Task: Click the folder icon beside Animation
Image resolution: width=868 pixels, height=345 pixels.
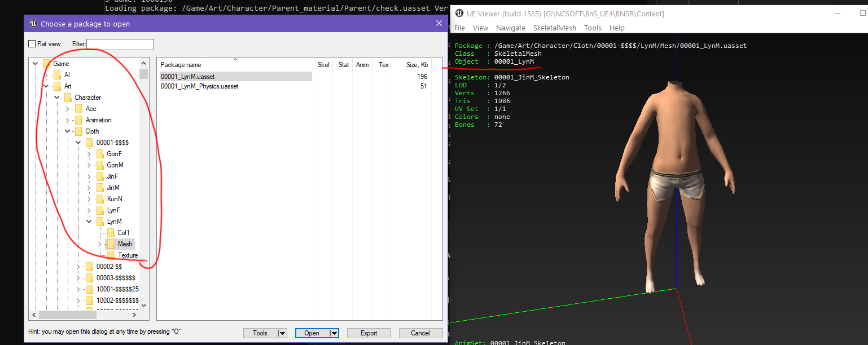Action: [78, 120]
